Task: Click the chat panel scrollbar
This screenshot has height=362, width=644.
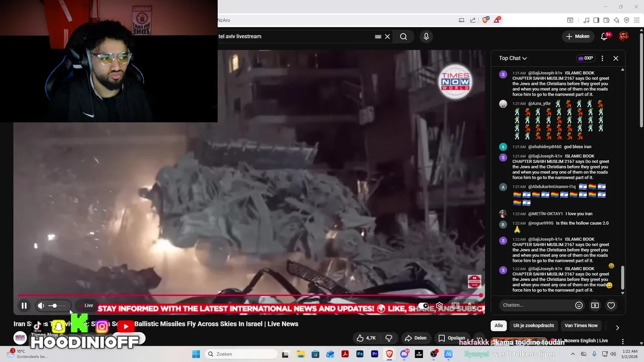Action: click(623, 278)
